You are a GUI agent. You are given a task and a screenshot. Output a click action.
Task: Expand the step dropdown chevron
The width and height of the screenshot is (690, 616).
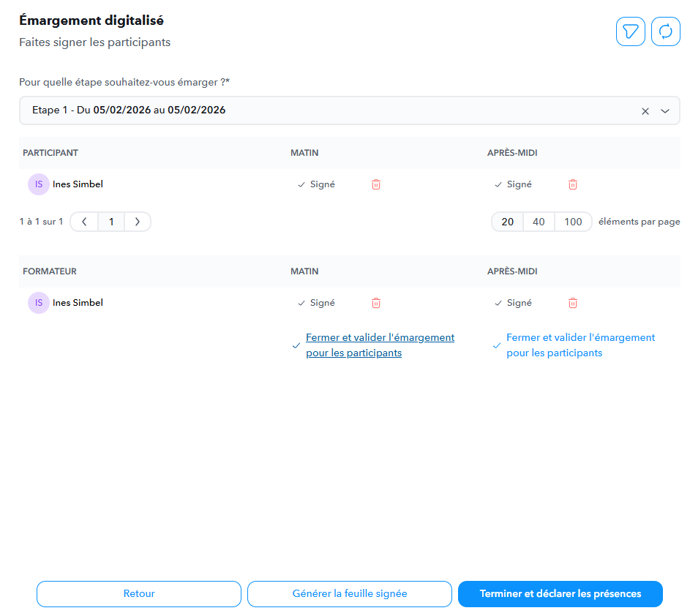(665, 111)
